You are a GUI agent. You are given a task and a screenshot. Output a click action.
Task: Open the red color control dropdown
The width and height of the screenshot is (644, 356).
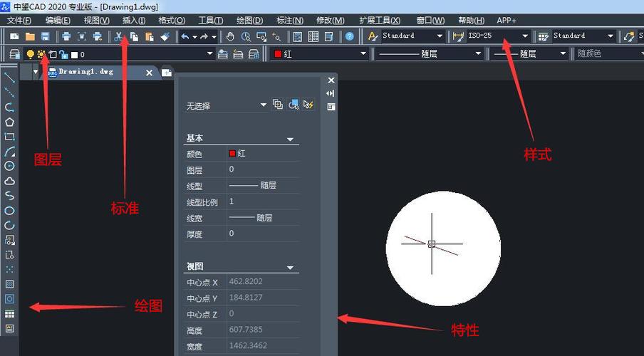363,53
